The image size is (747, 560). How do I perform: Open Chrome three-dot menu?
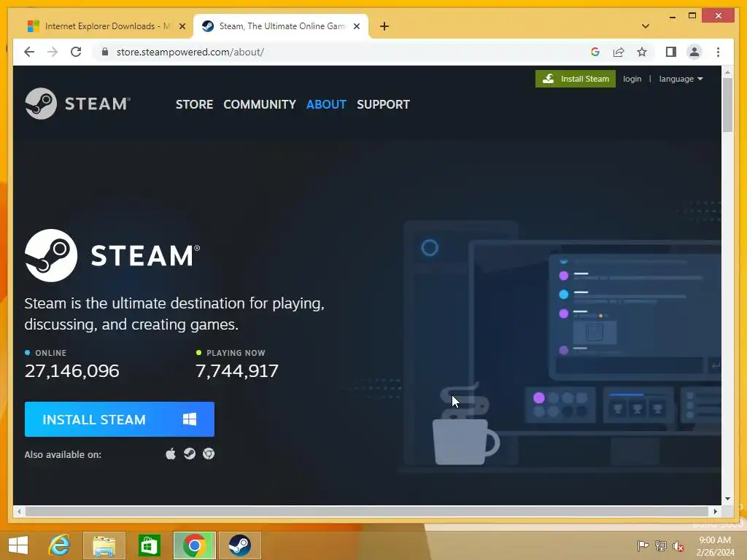[x=718, y=52]
